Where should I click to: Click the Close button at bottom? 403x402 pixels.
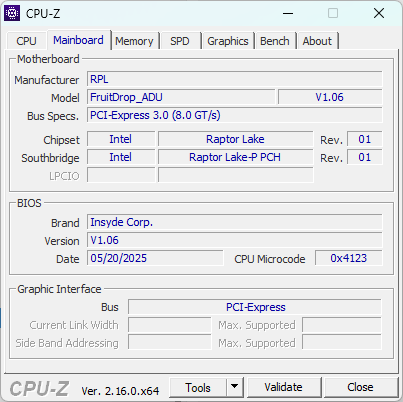(360, 387)
